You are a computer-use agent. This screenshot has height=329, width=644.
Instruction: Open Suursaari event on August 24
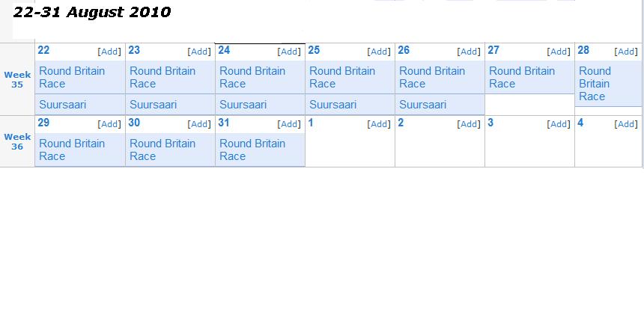click(x=243, y=105)
